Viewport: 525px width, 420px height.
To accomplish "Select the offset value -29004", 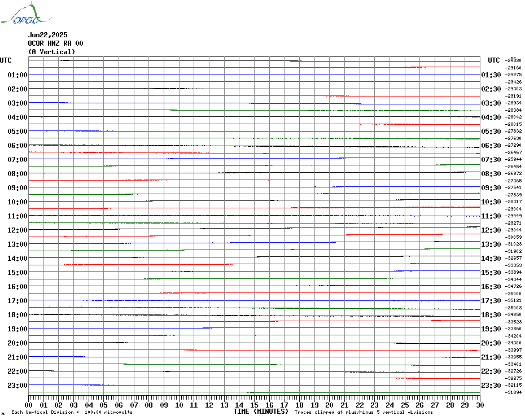I will [x=513, y=209].
